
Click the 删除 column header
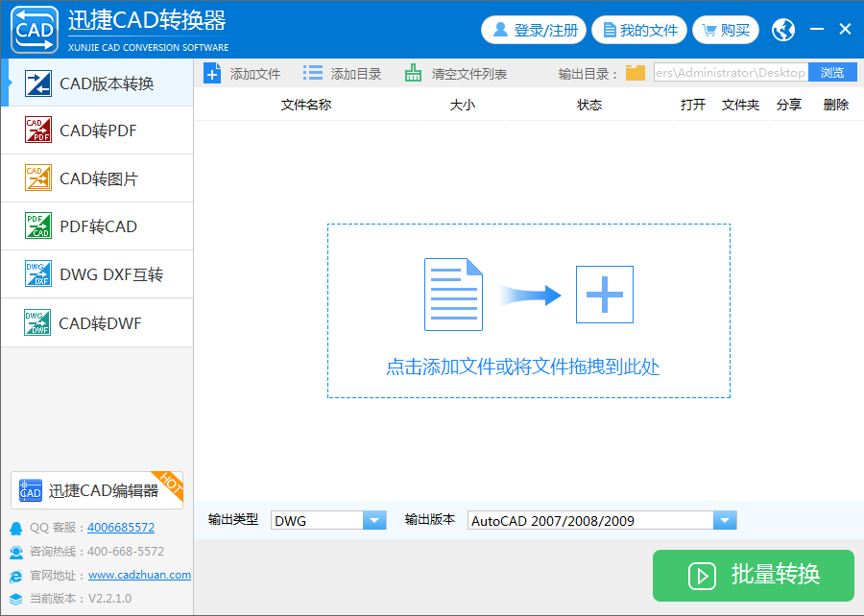tap(836, 105)
